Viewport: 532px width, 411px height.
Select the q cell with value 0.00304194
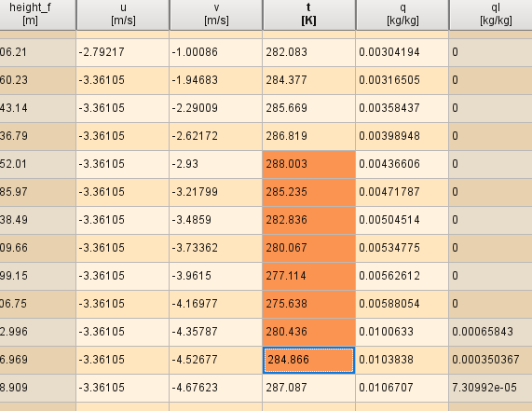[402, 52]
